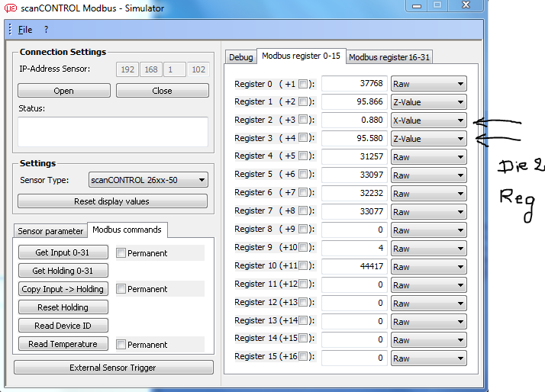Click Register 3 value field 95.580
The image size is (545, 392).
(354, 138)
